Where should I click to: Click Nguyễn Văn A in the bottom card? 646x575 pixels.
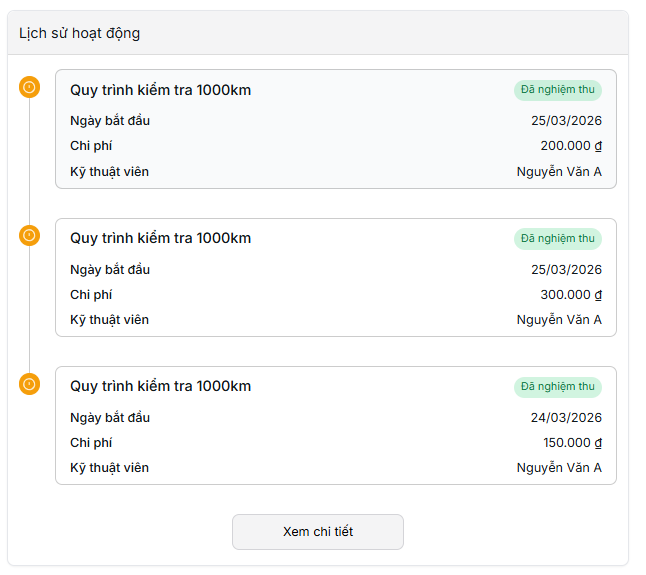click(x=559, y=468)
